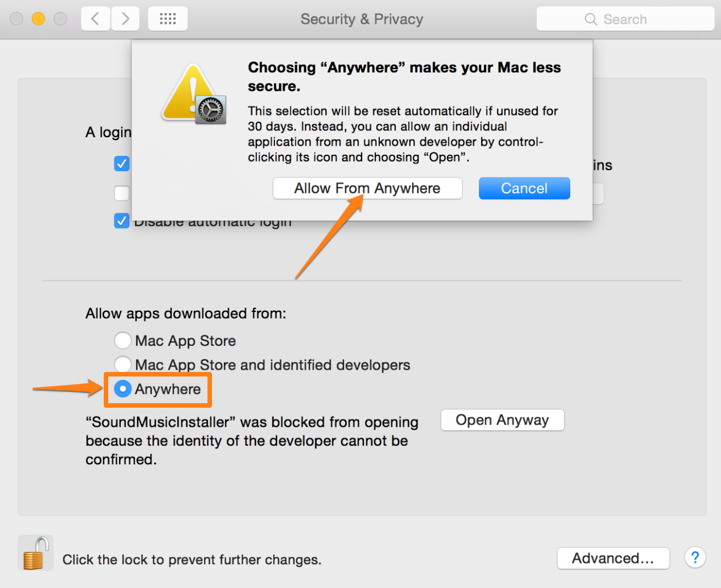Click the back navigation arrow
This screenshot has width=721, height=588.
point(95,19)
